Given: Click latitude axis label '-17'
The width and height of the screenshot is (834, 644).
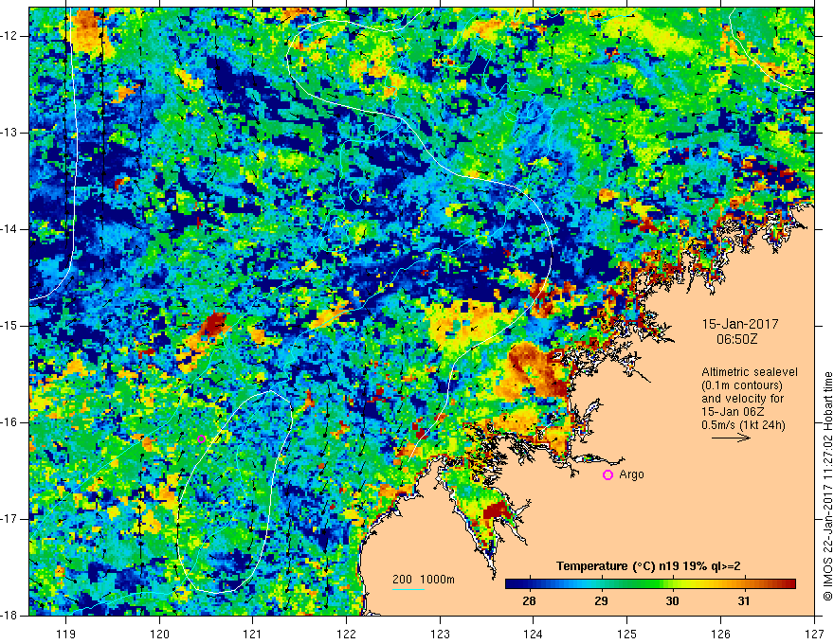Looking at the screenshot, I should [x=9, y=519].
